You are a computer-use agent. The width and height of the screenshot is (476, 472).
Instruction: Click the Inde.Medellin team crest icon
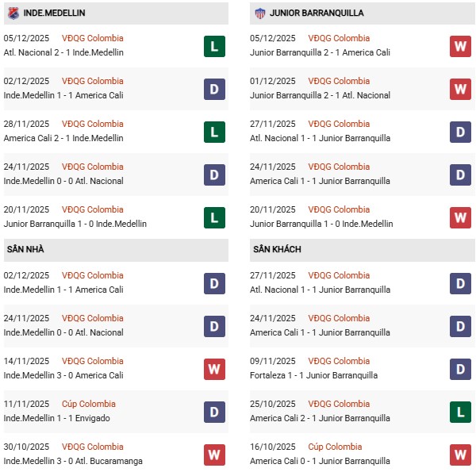tap(13, 13)
